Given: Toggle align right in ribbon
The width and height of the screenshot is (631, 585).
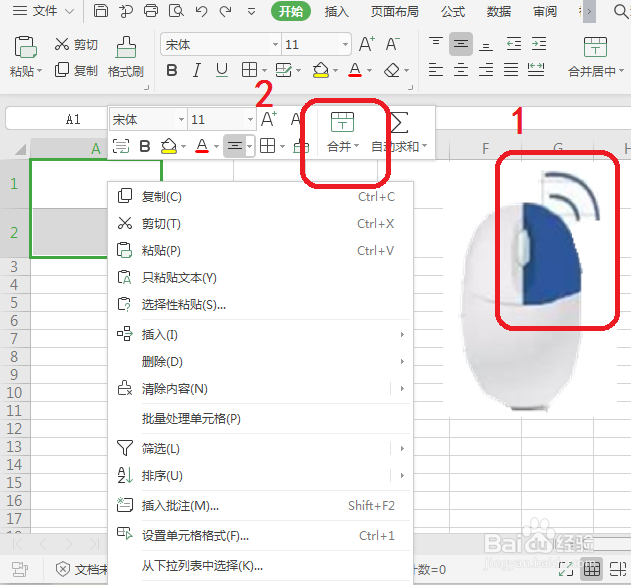Looking at the screenshot, I should (486, 70).
